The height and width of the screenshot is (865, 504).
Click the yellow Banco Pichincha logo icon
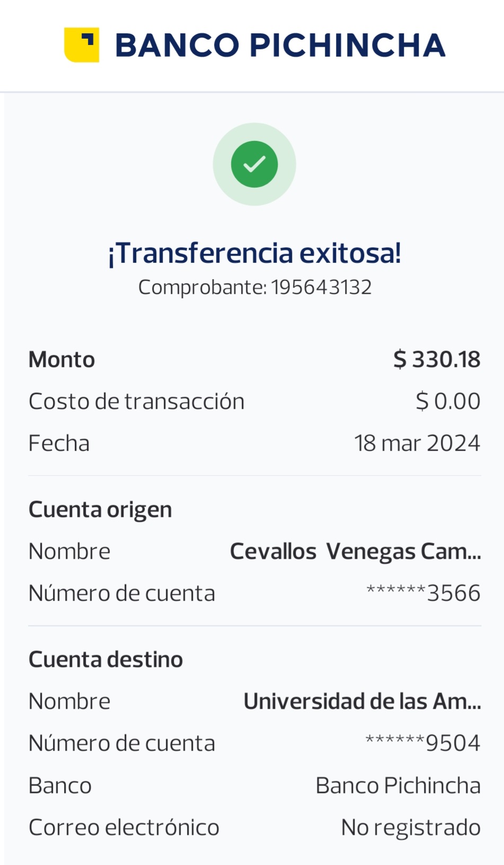click(x=82, y=45)
